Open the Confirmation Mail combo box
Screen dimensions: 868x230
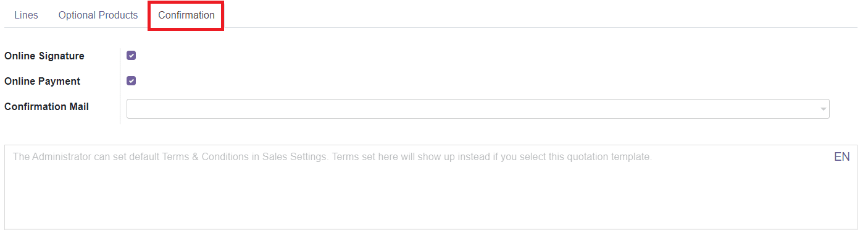point(478,109)
